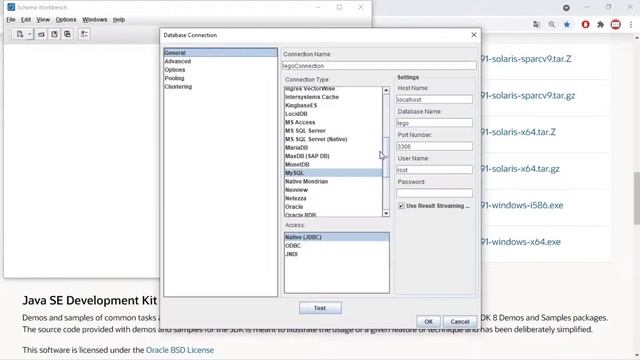Click the preferences list toolbar icon in Schema Workbench
The height and width of the screenshot is (360, 640).
click(84, 34)
